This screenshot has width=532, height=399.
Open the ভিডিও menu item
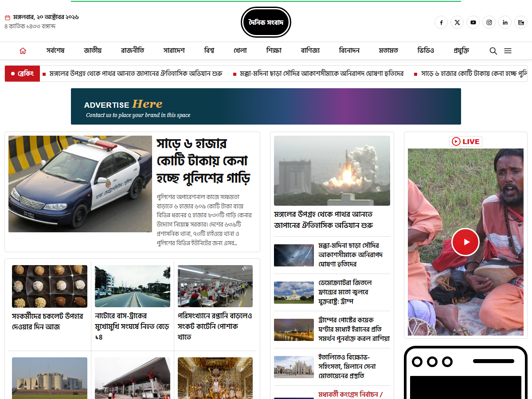tap(426, 51)
